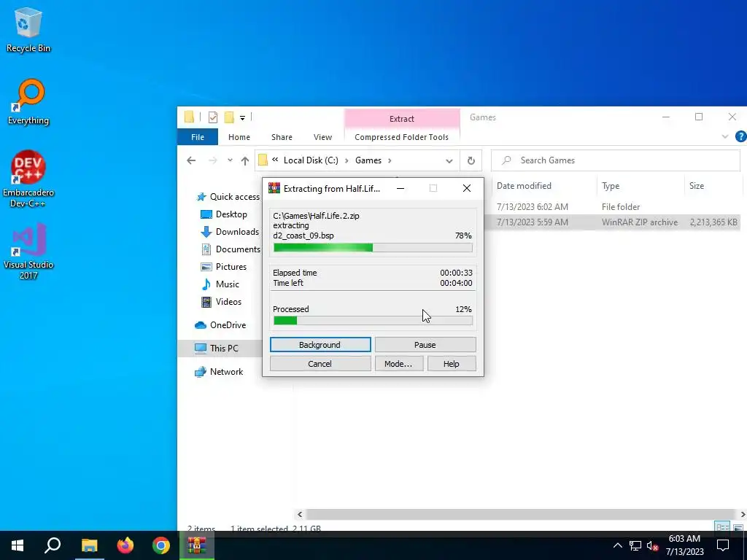The image size is (747, 560).
Task: Click the Back arrow in Explorer
Action: 191,160
